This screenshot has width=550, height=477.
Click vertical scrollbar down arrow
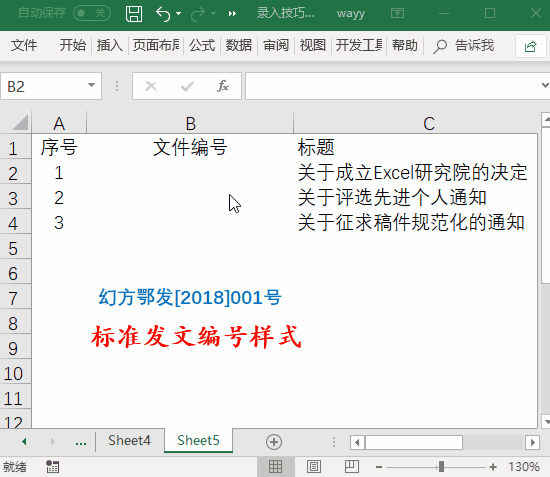pyautogui.click(x=546, y=422)
